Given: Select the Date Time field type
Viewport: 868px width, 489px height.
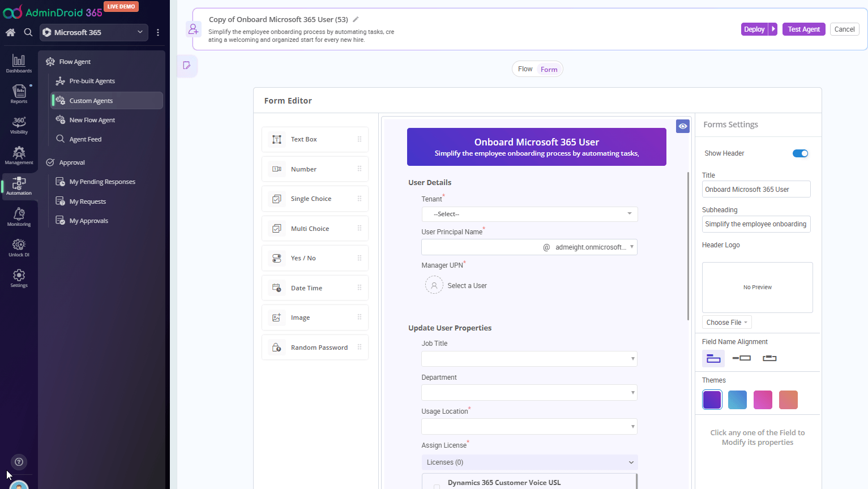Looking at the screenshot, I should pos(315,288).
